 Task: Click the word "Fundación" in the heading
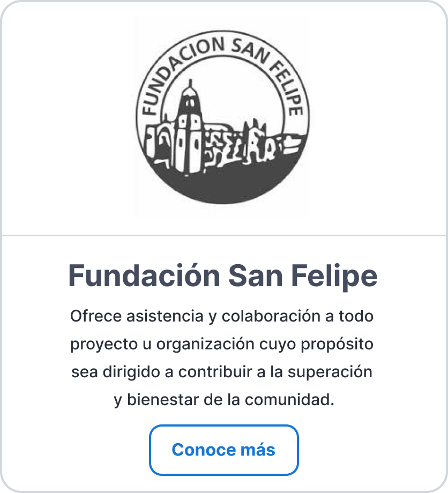[x=144, y=275]
